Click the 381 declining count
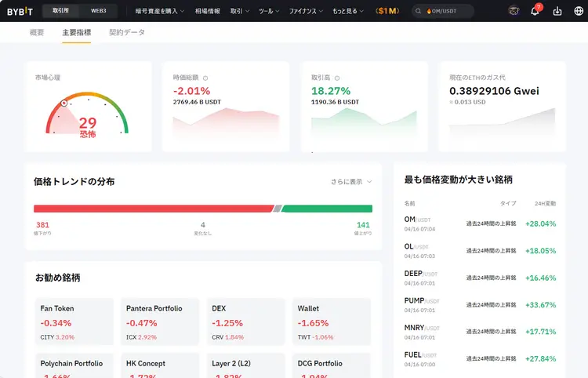The image size is (588, 378). pos(42,225)
